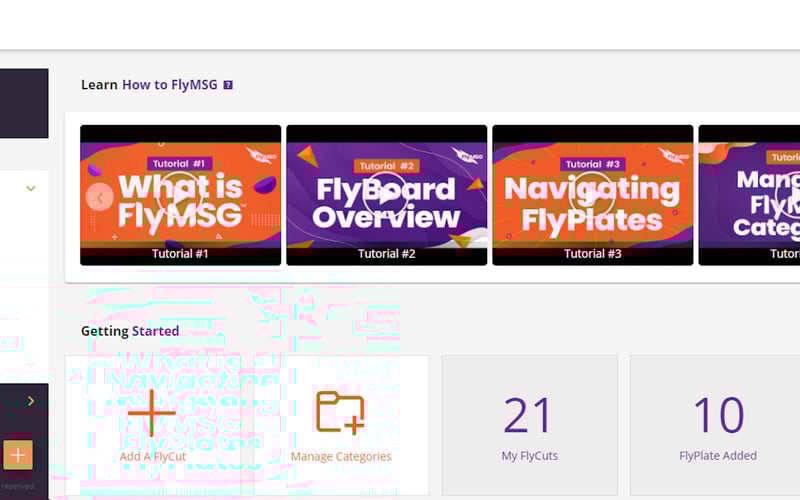Collapse the sidebar section with down chevron
This screenshot has width=800, height=500.
click(31, 189)
